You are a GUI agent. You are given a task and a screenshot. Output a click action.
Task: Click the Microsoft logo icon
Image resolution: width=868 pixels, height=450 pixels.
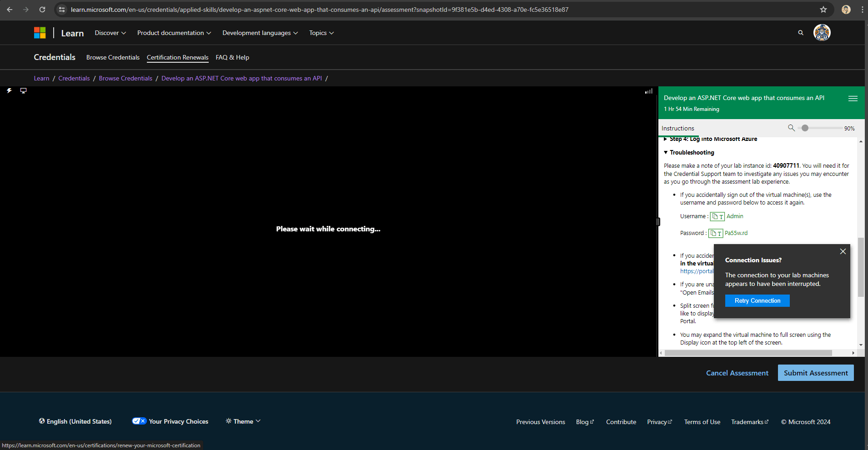40,33
